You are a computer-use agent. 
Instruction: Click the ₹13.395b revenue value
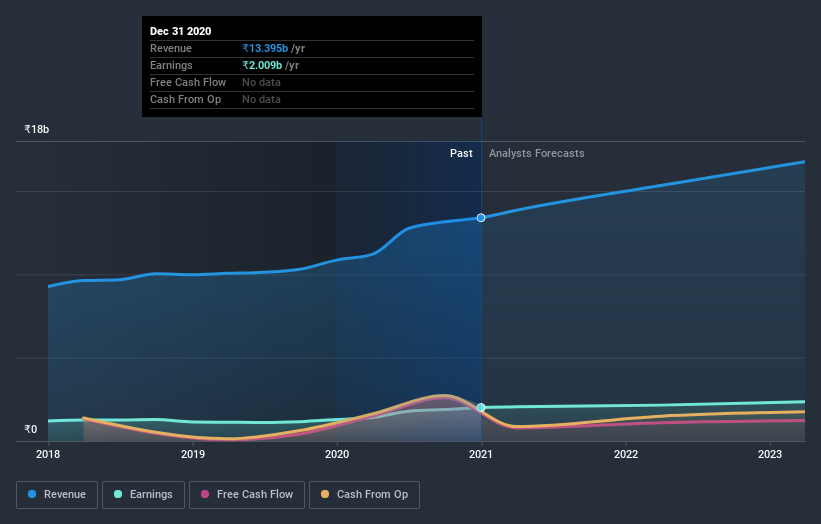coord(265,48)
